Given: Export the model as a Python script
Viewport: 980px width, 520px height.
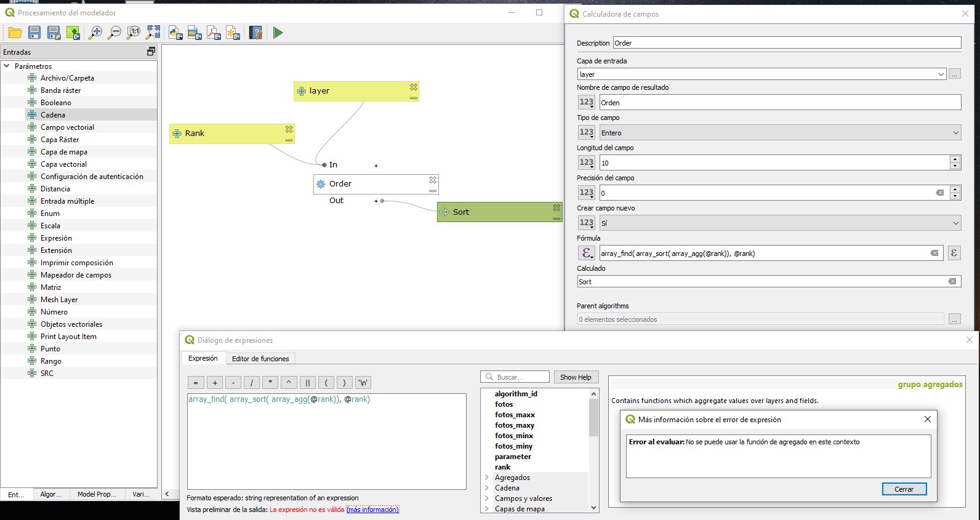Looking at the screenshot, I should (x=175, y=33).
